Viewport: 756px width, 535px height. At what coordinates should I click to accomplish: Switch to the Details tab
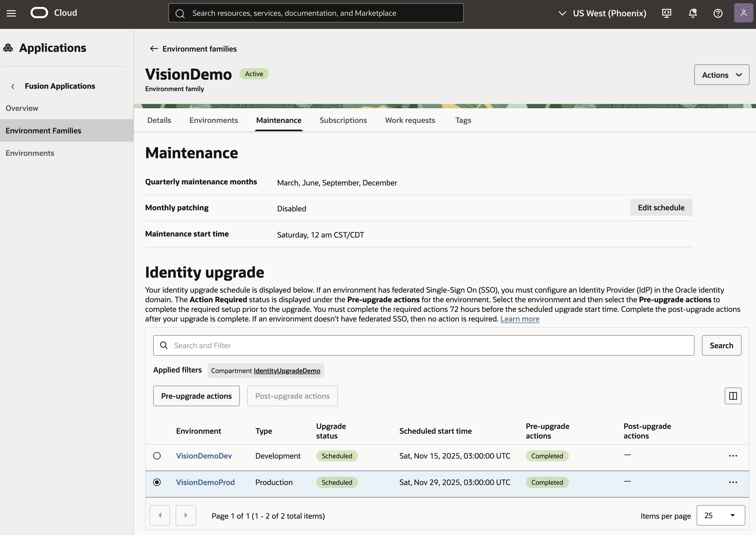[x=159, y=120]
